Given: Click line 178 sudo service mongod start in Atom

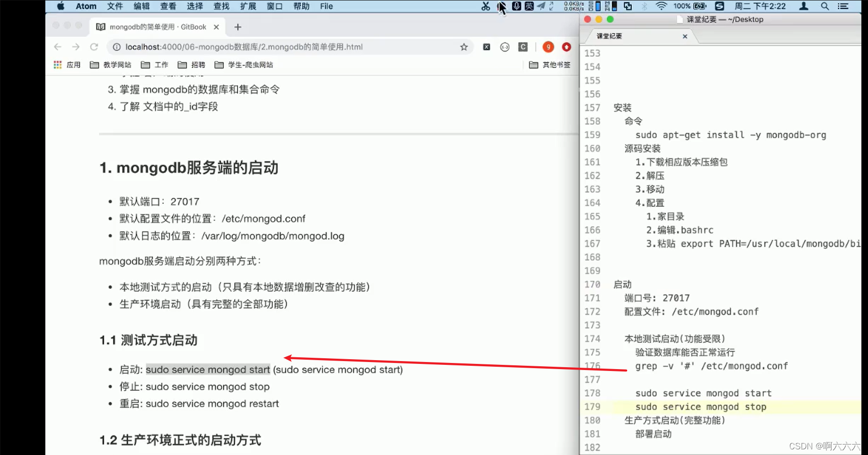Looking at the screenshot, I should click(703, 394).
